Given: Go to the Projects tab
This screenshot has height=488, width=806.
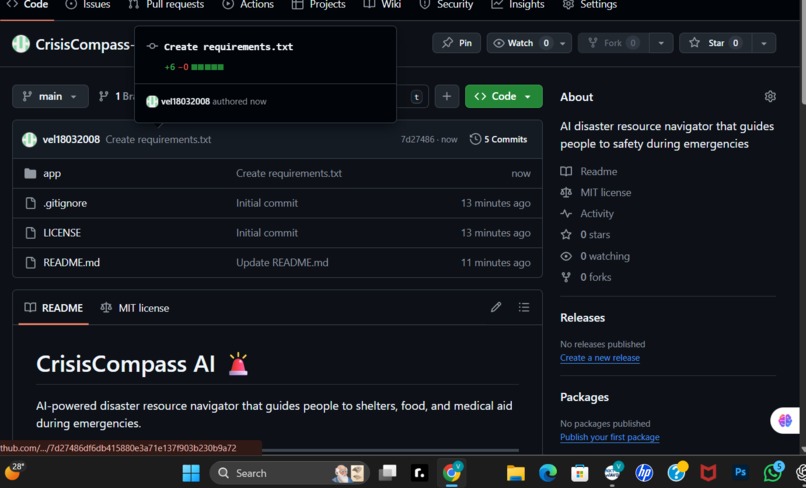Looking at the screenshot, I should pyautogui.click(x=318, y=5).
